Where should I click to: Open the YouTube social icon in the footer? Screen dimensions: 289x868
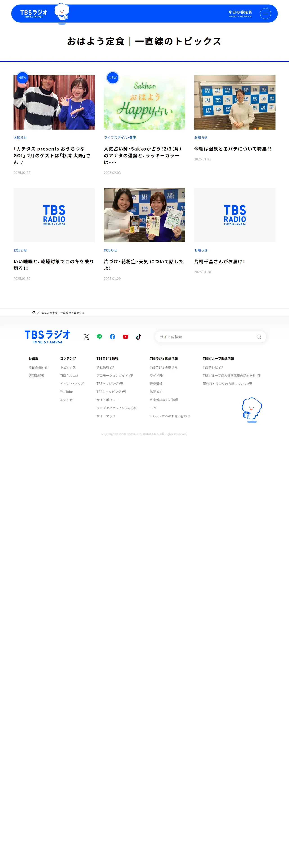[x=126, y=337]
